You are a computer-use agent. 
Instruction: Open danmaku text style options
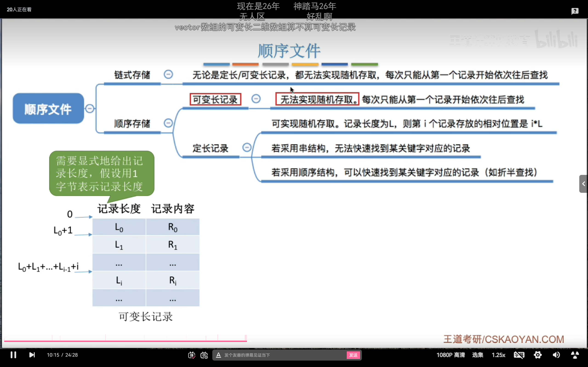(218, 355)
